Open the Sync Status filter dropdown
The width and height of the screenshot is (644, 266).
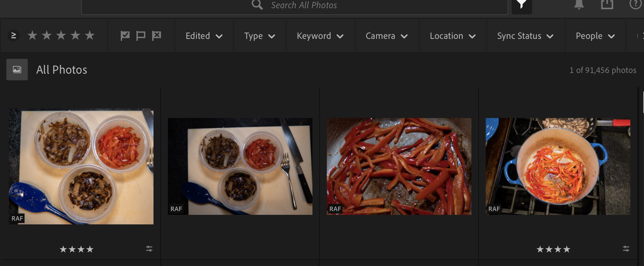pos(525,36)
